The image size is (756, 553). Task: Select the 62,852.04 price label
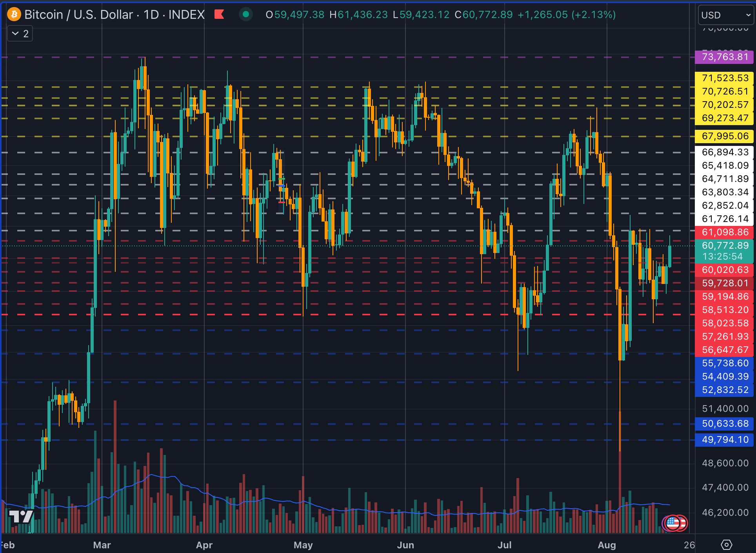tap(724, 206)
